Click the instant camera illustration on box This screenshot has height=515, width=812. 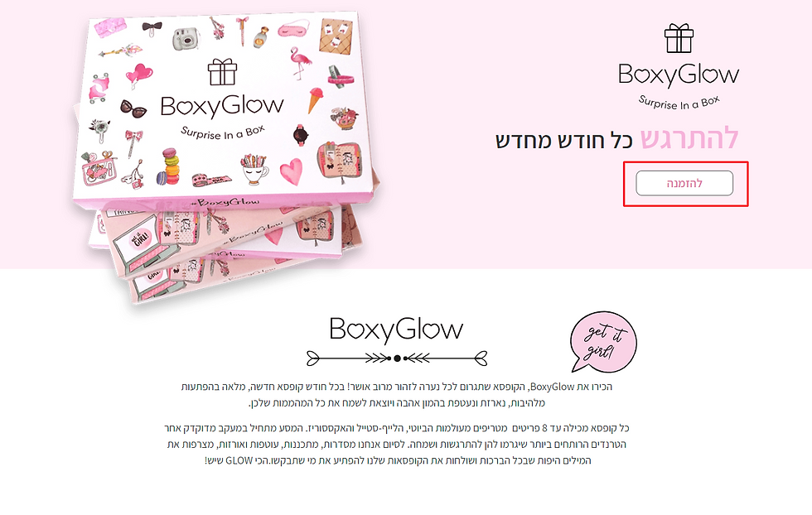point(186,40)
